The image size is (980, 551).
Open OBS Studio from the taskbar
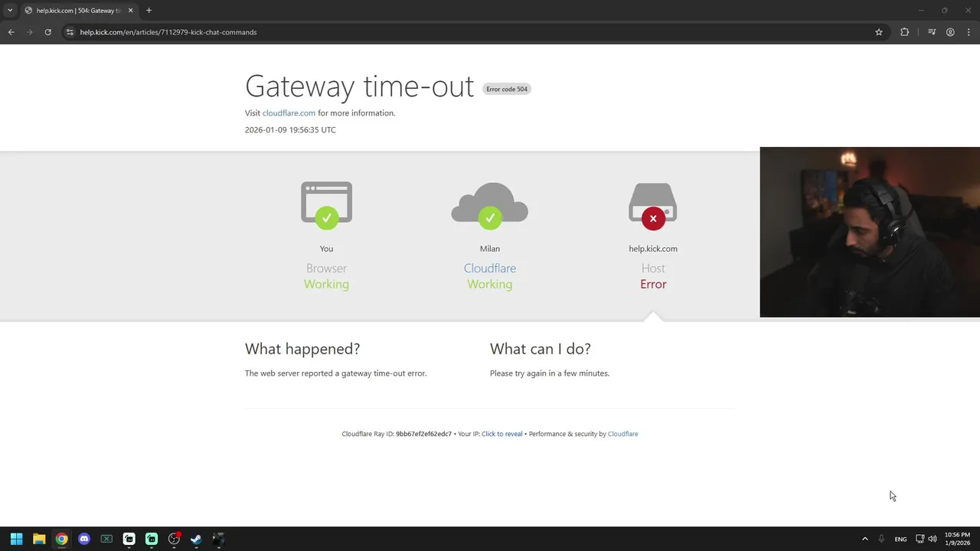click(174, 539)
